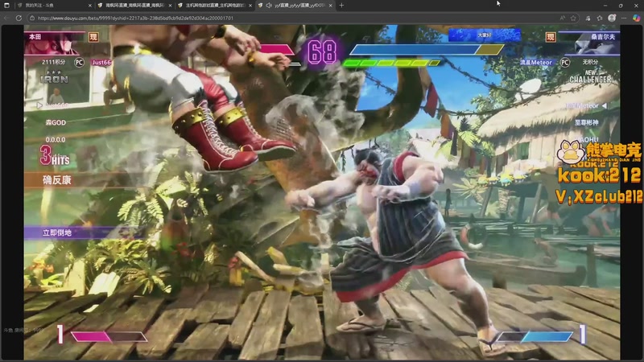Open Settings and more menu
This screenshot has width=644, height=362.
[624, 18]
